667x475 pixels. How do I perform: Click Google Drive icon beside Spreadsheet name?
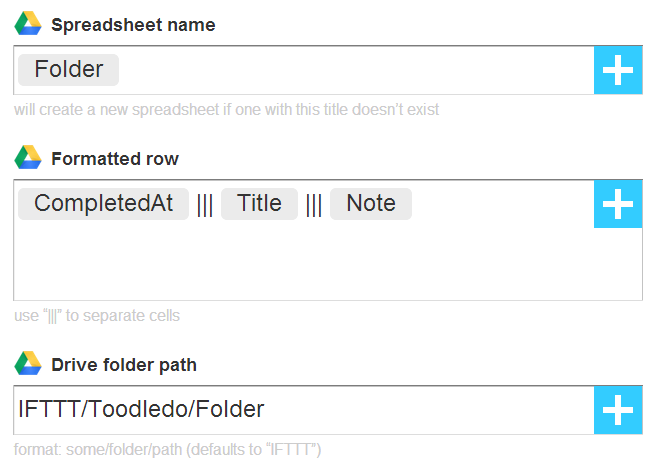click(28, 23)
